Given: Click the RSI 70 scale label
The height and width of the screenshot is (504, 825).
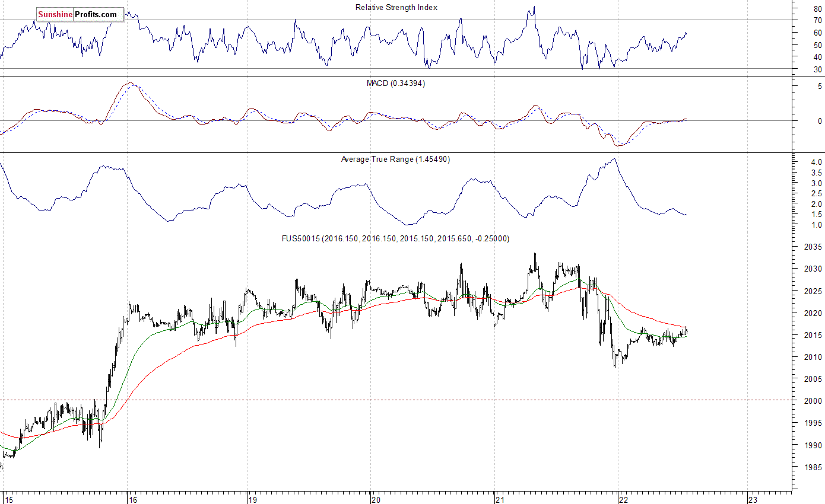Looking at the screenshot, I should click(818, 20).
